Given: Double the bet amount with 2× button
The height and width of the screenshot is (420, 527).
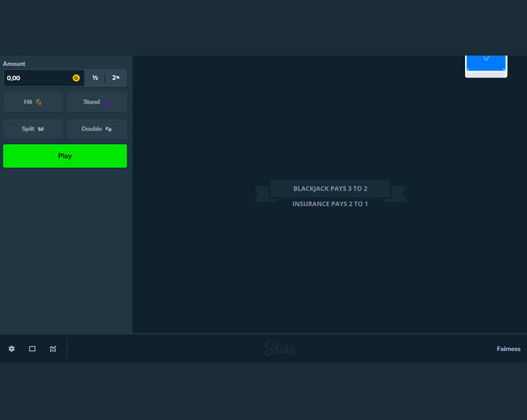Looking at the screenshot, I should [x=116, y=78].
